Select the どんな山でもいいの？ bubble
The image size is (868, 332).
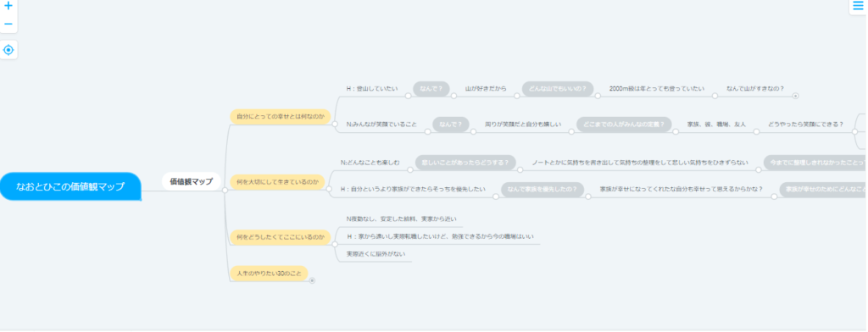click(558, 89)
